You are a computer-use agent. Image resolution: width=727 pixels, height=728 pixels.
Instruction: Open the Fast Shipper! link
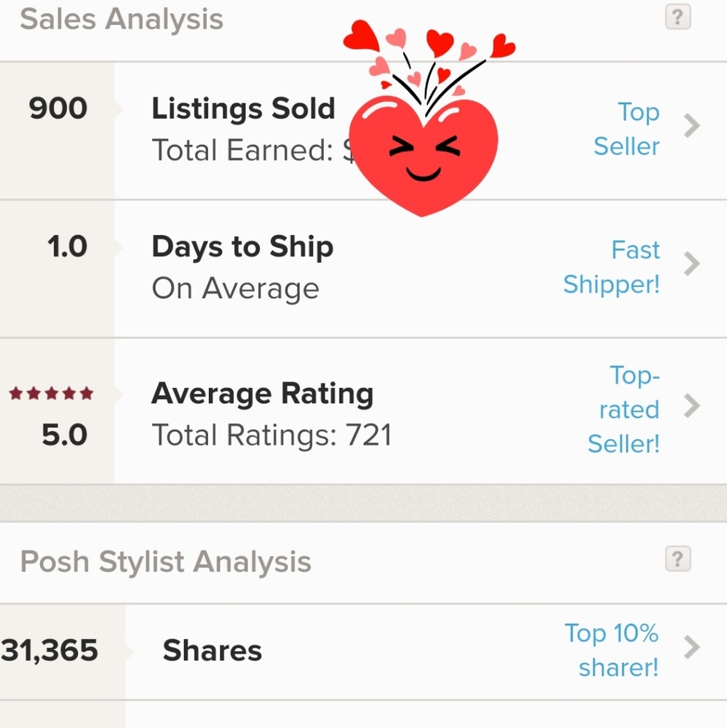(x=611, y=267)
